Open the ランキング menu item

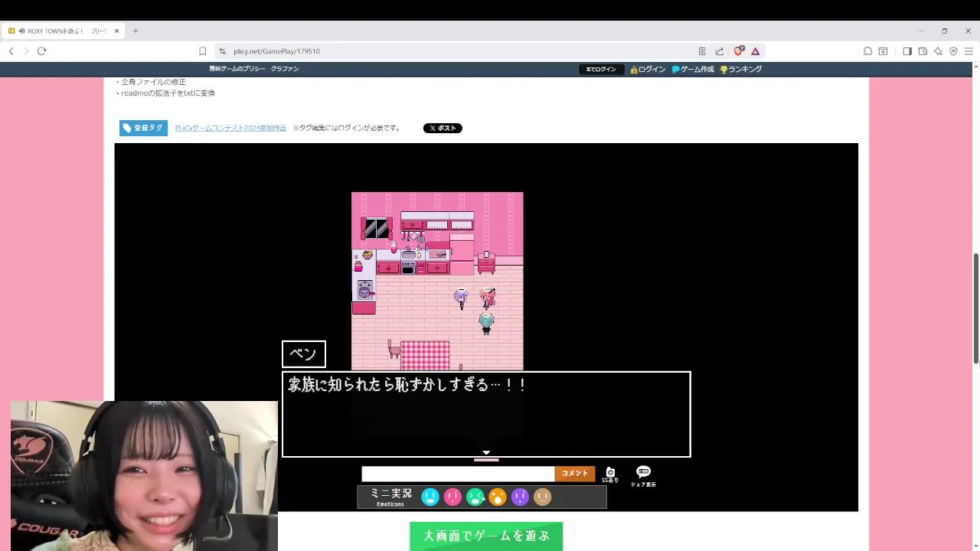(x=741, y=69)
